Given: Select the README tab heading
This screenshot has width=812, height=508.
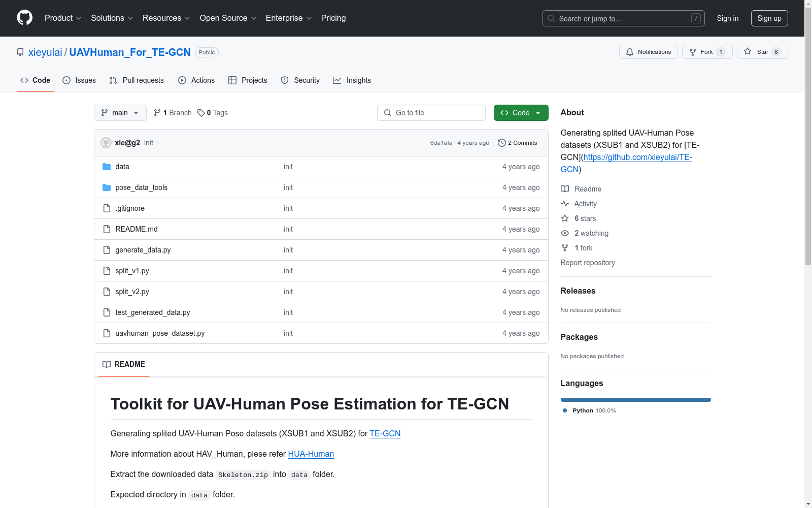Looking at the screenshot, I should tap(124, 364).
